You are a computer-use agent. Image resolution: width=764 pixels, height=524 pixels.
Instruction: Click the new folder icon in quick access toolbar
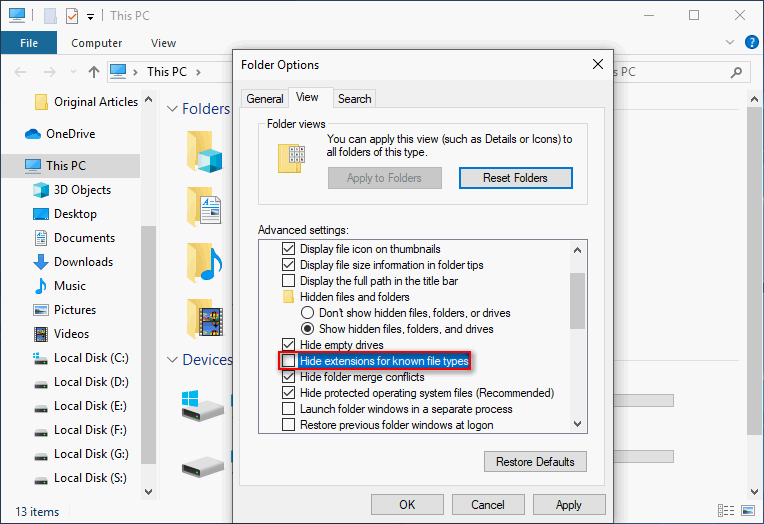pos(50,16)
